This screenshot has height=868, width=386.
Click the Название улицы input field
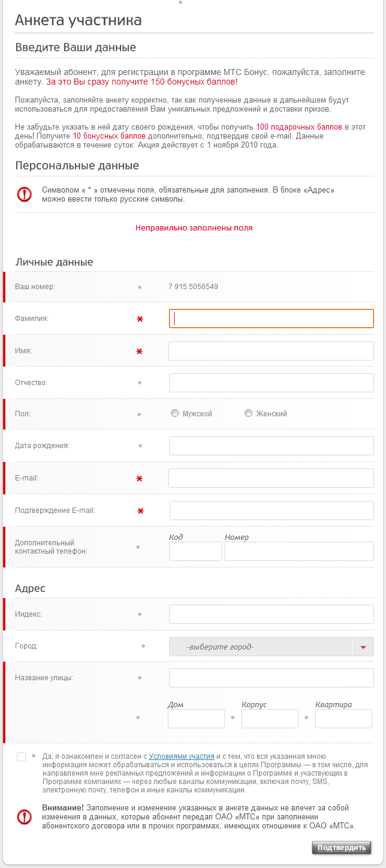tap(272, 678)
